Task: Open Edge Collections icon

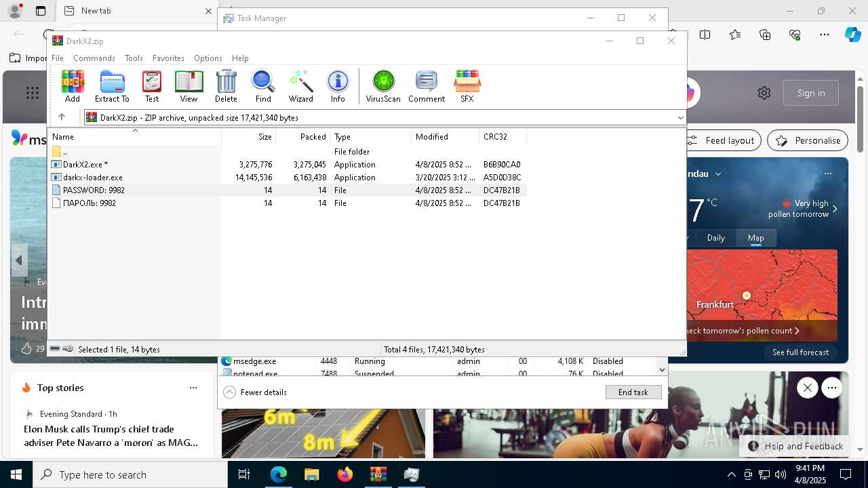Action: coord(765,35)
